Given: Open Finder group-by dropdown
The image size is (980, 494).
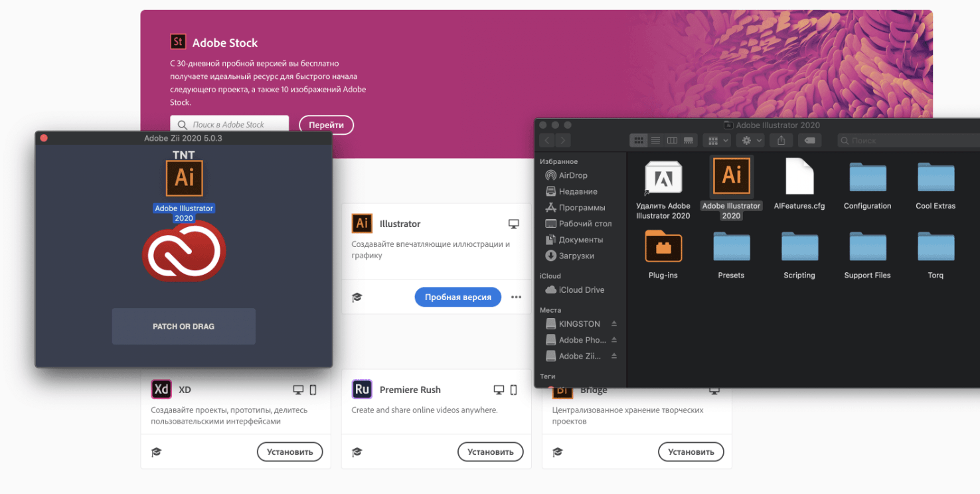Looking at the screenshot, I should click(717, 141).
